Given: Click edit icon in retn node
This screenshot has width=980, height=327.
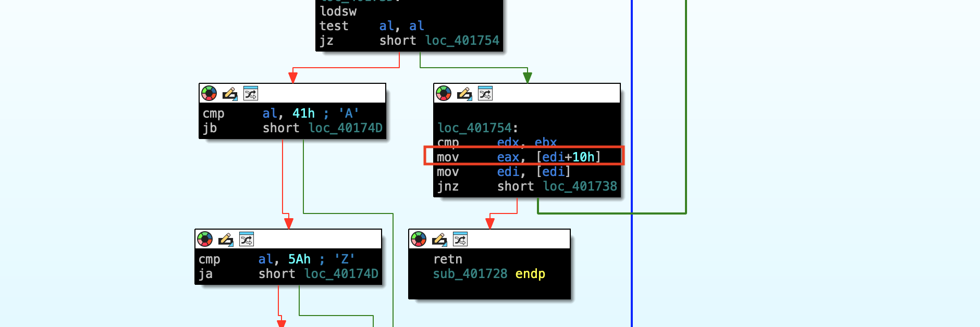Looking at the screenshot, I should click(x=439, y=240).
